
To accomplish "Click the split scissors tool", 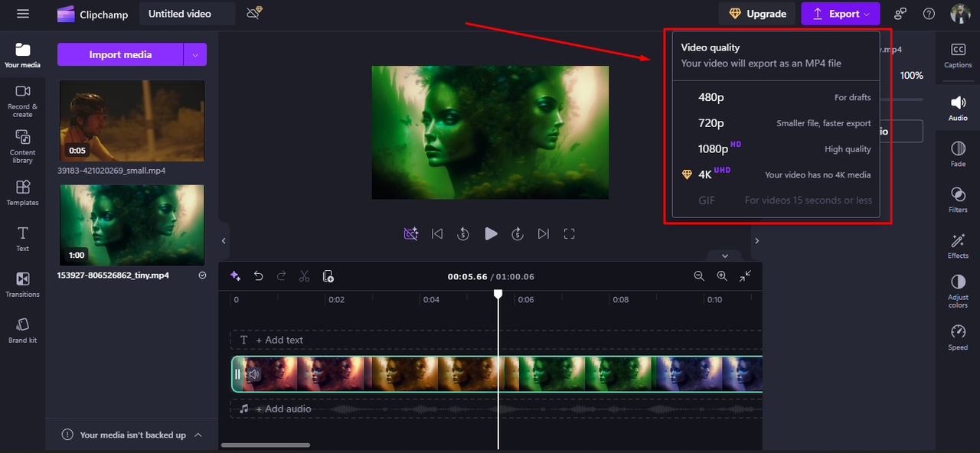I will coord(304,276).
